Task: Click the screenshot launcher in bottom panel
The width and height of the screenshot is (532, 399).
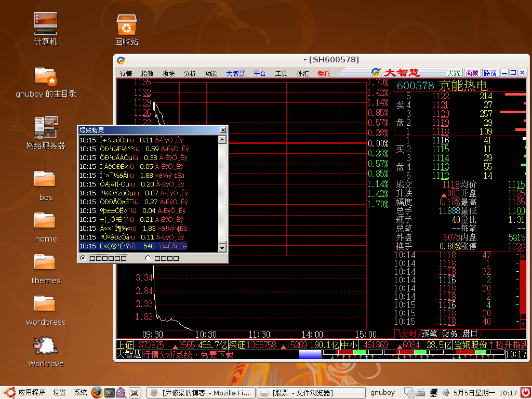Action: coord(135,393)
